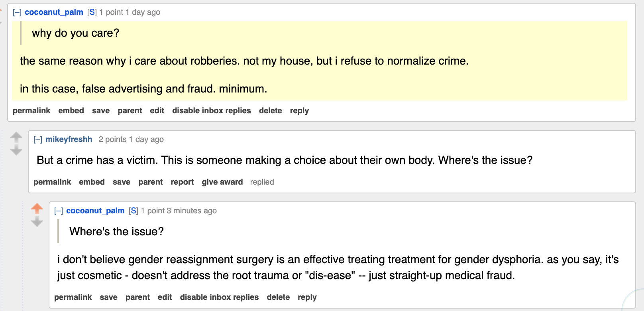Downvote cocoanut_palm's 3 minutes ago reply
The width and height of the screenshot is (644, 311).
tap(37, 222)
